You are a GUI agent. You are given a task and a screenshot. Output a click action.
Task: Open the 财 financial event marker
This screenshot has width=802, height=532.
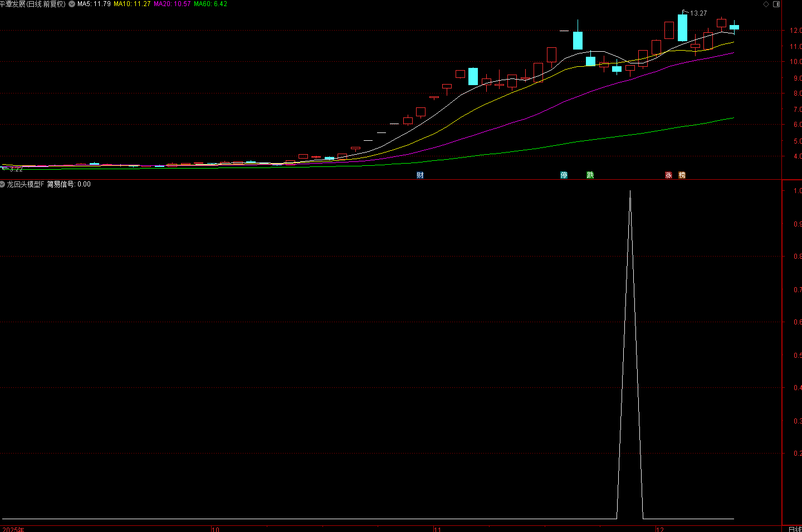coord(420,175)
